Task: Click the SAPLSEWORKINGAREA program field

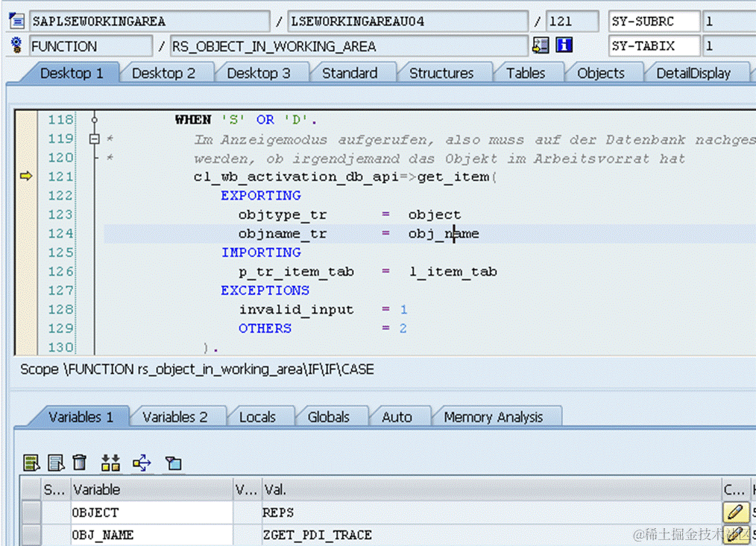Action: point(149,21)
